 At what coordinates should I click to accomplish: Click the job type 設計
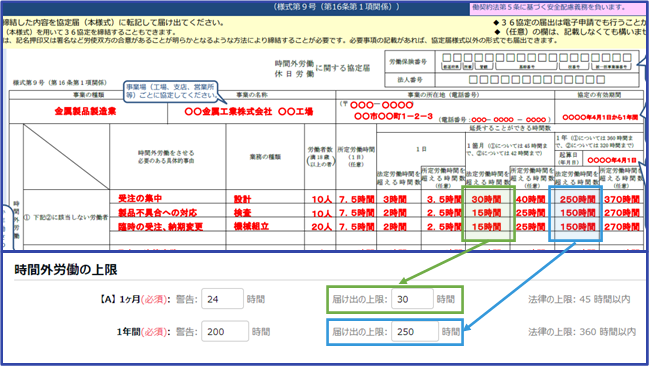[242, 199]
